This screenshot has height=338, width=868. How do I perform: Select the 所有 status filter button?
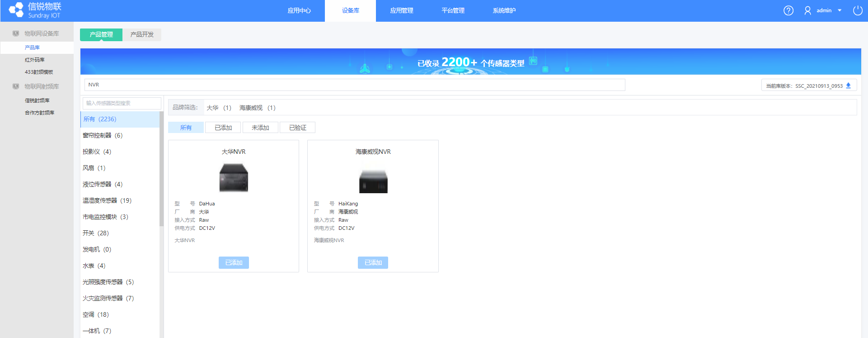186,128
